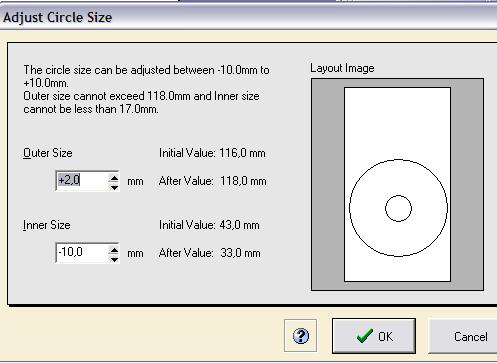Select the Inner Size label
Viewport: 497px width, 363px height.
tap(47, 225)
